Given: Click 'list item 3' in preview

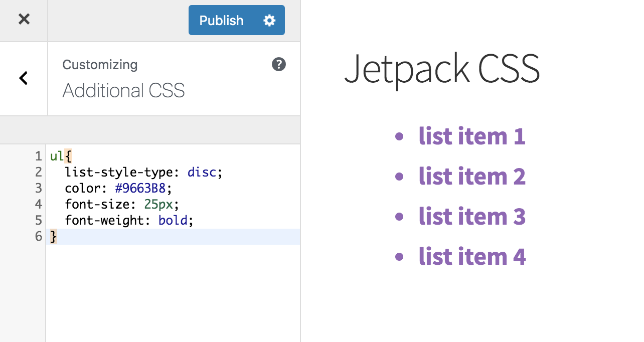Looking at the screenshot, I should click(x=472, y=217).
